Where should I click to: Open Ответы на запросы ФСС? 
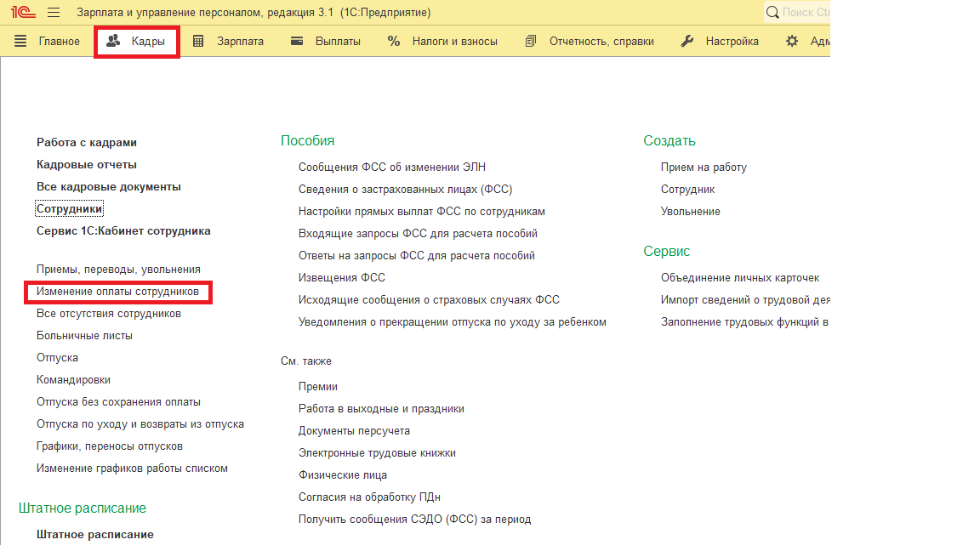[x=417, y=255]
